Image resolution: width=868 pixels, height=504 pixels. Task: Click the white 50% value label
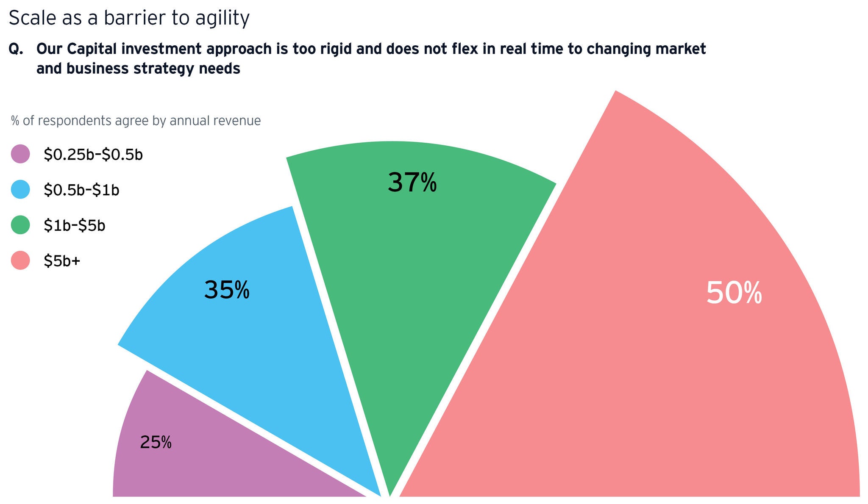734,293
